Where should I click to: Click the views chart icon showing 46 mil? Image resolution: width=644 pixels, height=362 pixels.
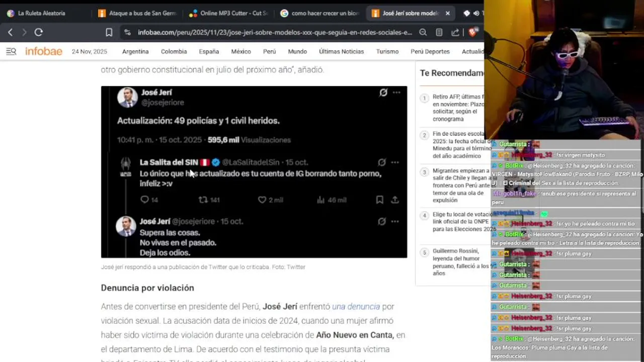(320, 200)
